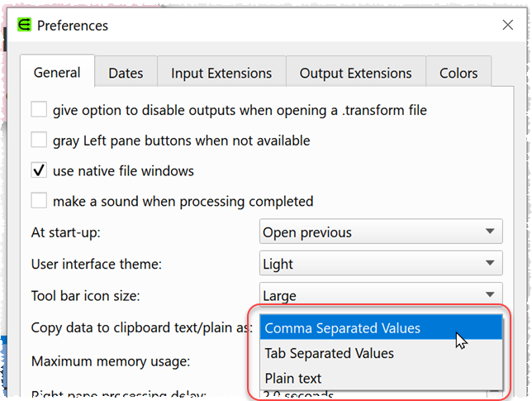Open the At start-up dropdown
Viewport: 532px width, 401px height.
pyautogui.click(x=381, y=232)
